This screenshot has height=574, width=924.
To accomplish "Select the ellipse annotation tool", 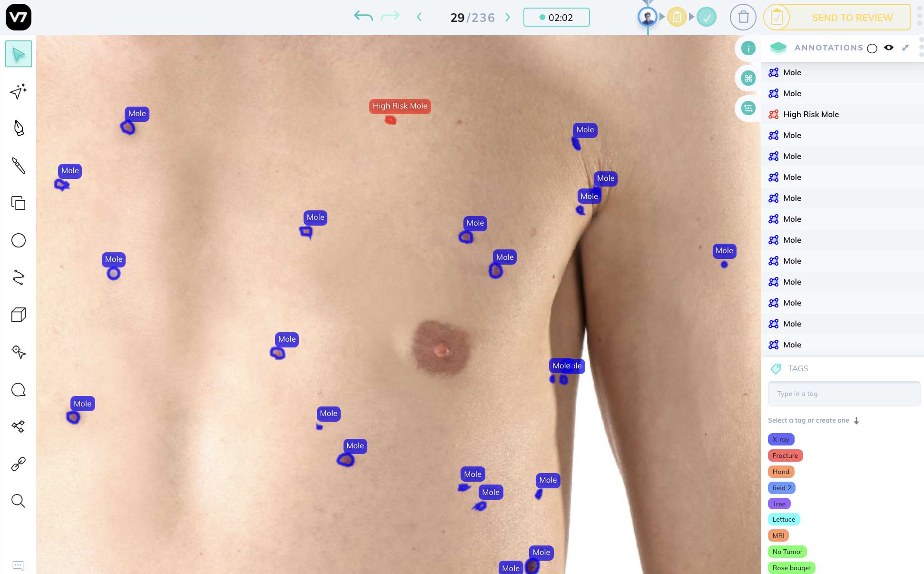I will 18,240.
